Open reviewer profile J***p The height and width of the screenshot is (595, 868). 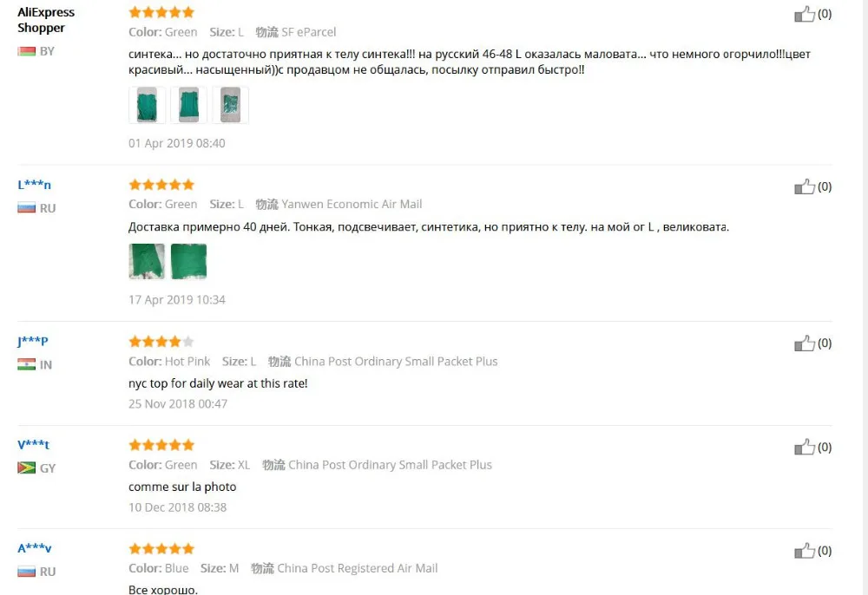pos(33,341)
